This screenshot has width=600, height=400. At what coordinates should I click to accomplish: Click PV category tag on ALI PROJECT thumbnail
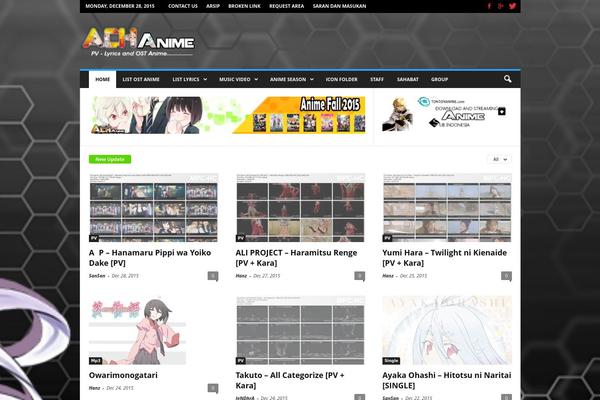click(241, 238)
